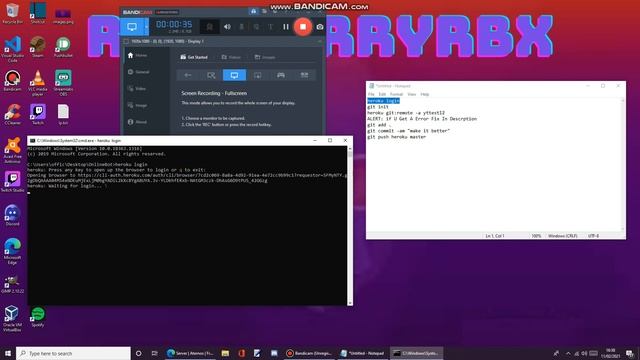This screenshot has height=360, width=640.
Task: Open CCleaner desktop icon
Action: [x=12, y=114]
